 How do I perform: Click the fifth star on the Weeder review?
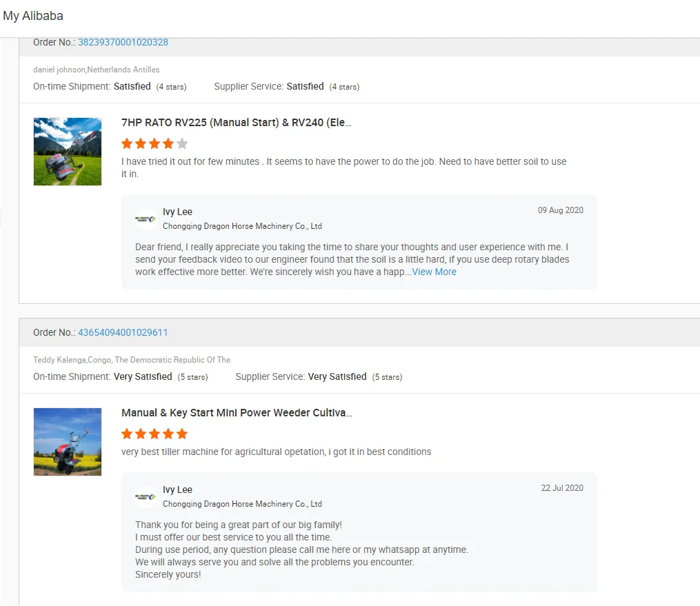pos(182,434)
